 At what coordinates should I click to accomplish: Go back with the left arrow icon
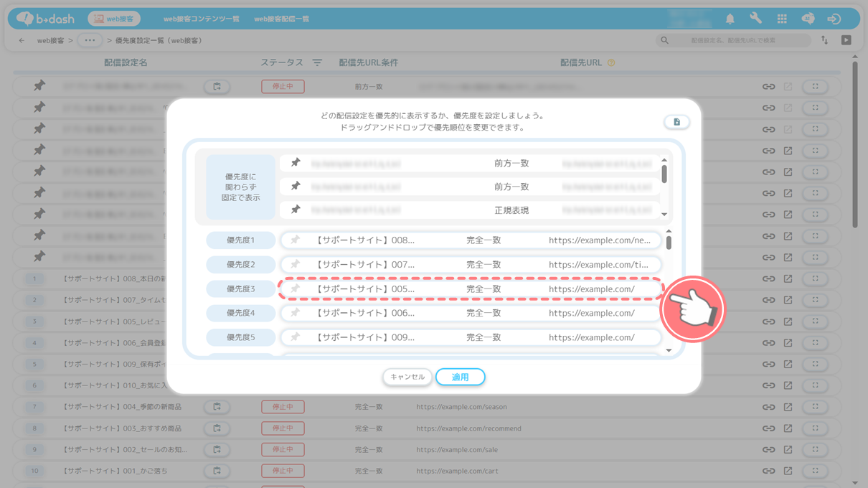[x=22, y=40]
